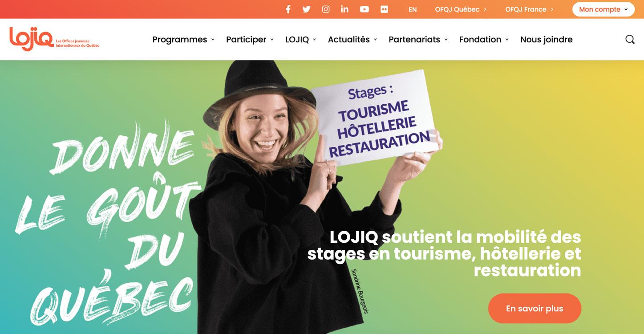Click the search magnifier icon
644x334 pixels.
[630, 39]
